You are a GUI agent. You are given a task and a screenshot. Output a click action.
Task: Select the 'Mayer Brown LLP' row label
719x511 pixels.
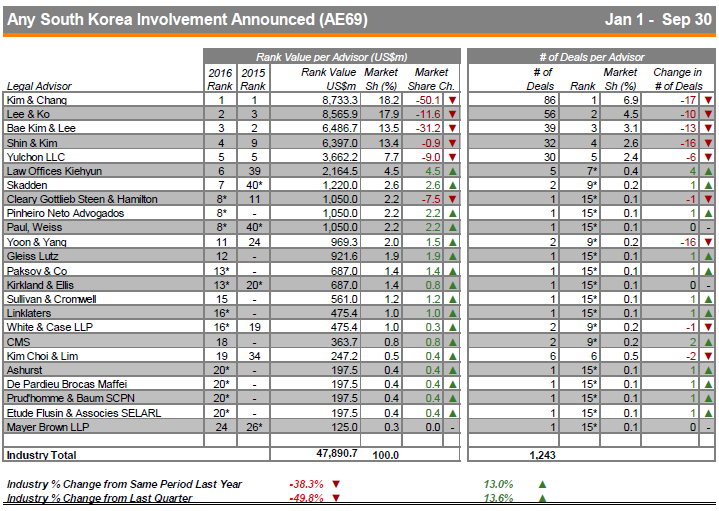[48, 427]
